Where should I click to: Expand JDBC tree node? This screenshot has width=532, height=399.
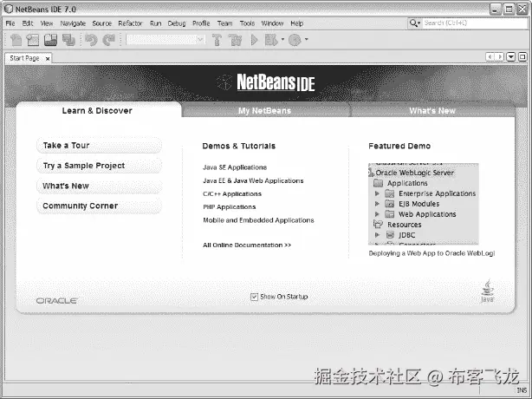[x=377, y=235]
